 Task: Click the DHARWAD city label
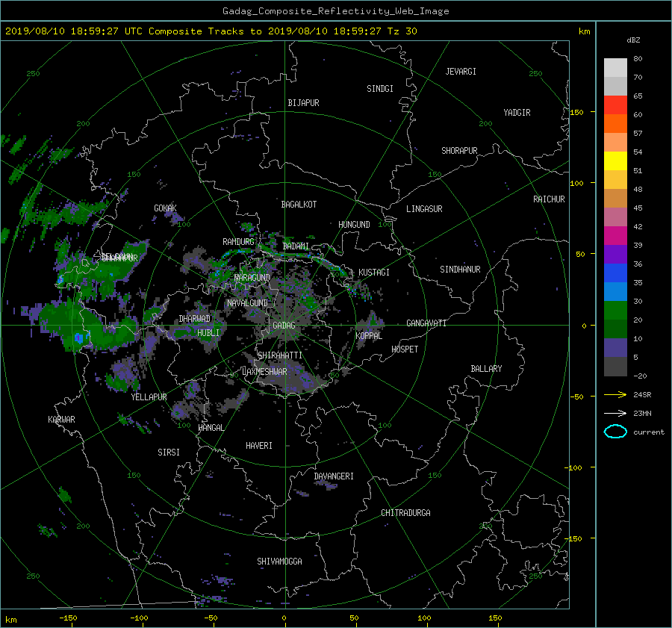pyautogui.click(x=195, y=319)
